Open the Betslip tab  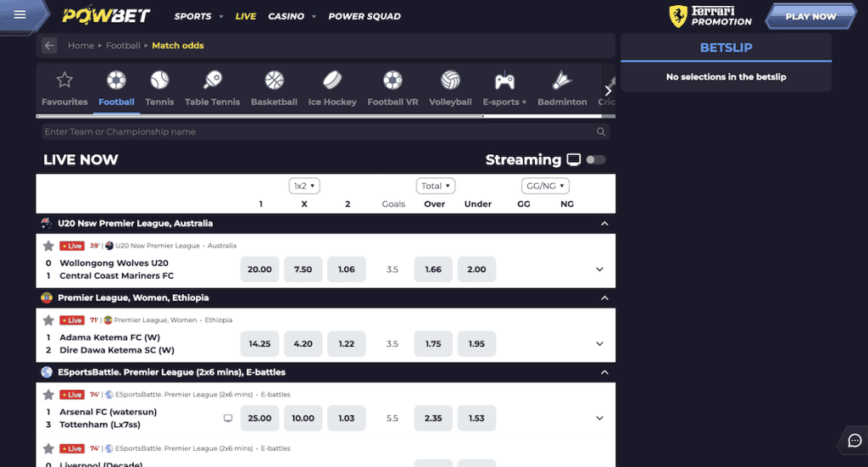tap(726, 47)
